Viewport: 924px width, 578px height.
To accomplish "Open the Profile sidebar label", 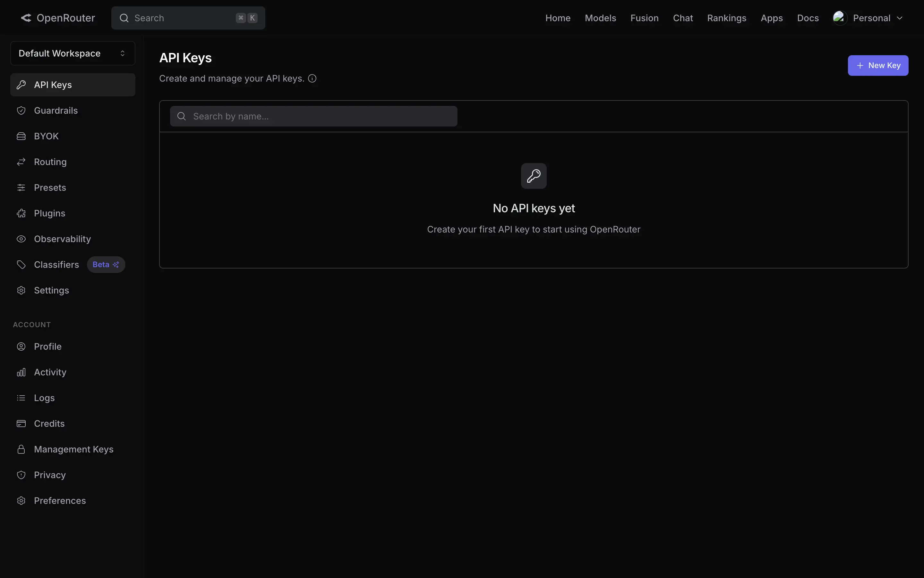I will tap(48, 346).
